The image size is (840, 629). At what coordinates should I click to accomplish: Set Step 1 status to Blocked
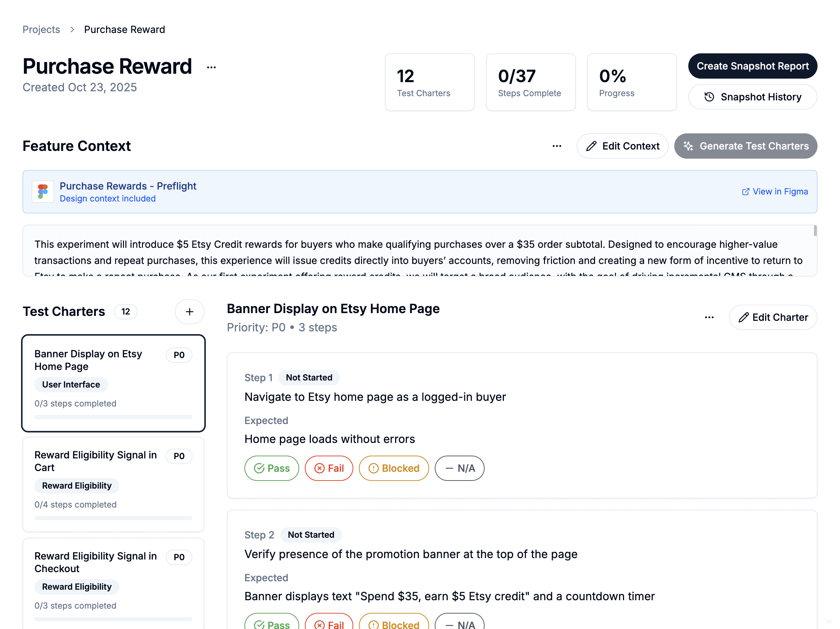pos(393,468)
